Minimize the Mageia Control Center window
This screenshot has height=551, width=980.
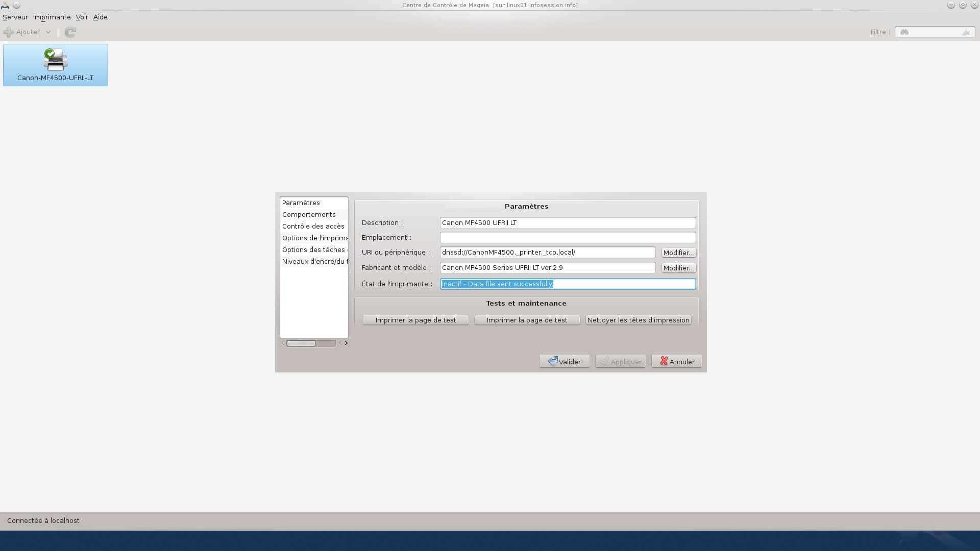(951, 5)
